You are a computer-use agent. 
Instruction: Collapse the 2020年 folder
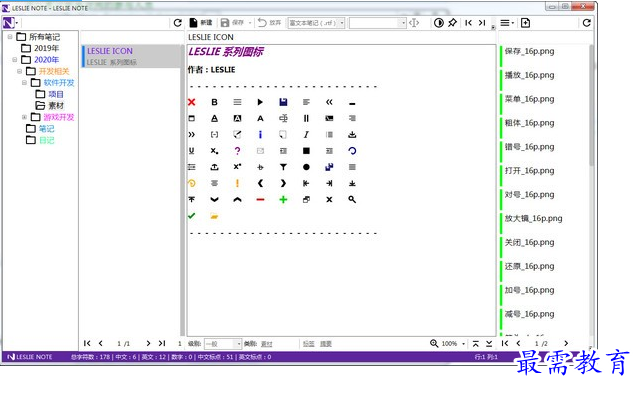click(x=15, y=59)
